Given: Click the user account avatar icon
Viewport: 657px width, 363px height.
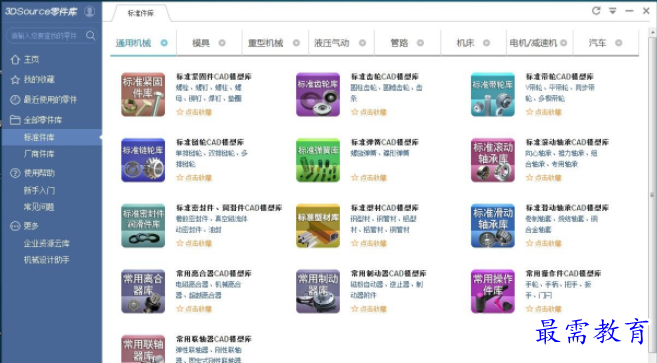Looking at the screenshot, I should (x=89, y=11).
